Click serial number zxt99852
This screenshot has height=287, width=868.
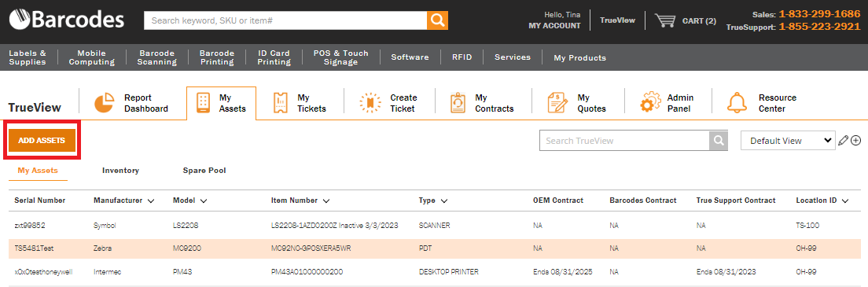[x=30, y=226]
